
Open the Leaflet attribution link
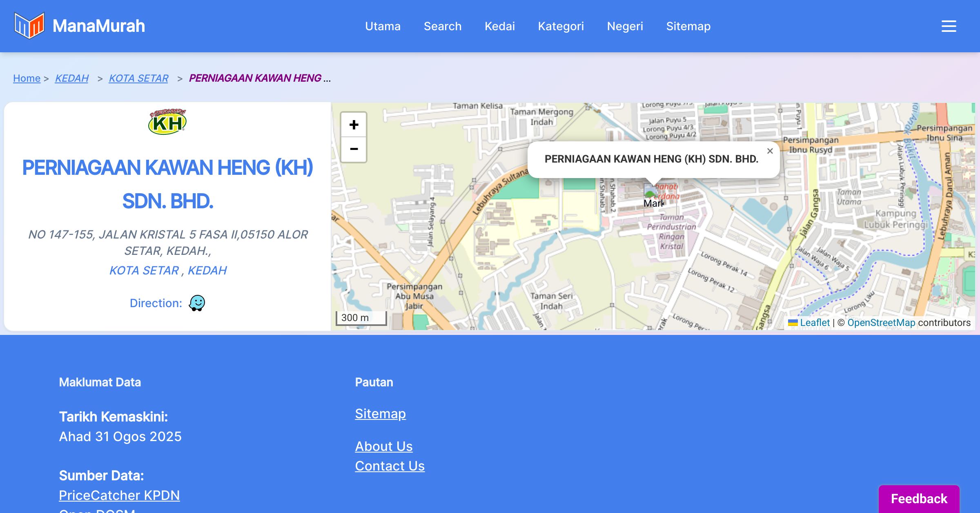814,323
